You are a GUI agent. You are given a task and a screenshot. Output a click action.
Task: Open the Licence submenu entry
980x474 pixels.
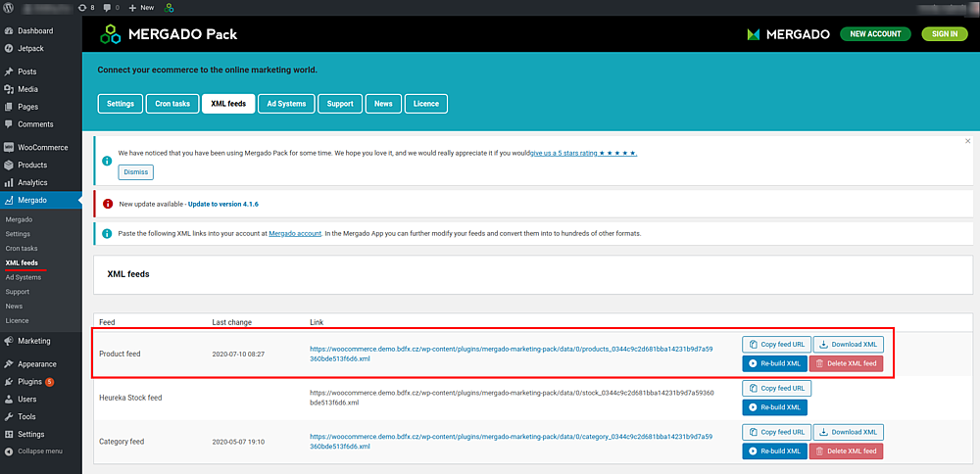[17, 320]
